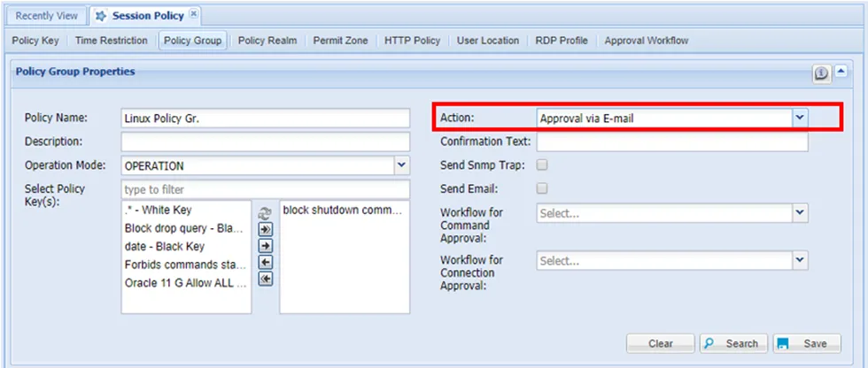This screenshot has width=868, height=368.
Task: Select 'Oracle 11 G Allow ALL' policy key
Action: click(186, 282)
